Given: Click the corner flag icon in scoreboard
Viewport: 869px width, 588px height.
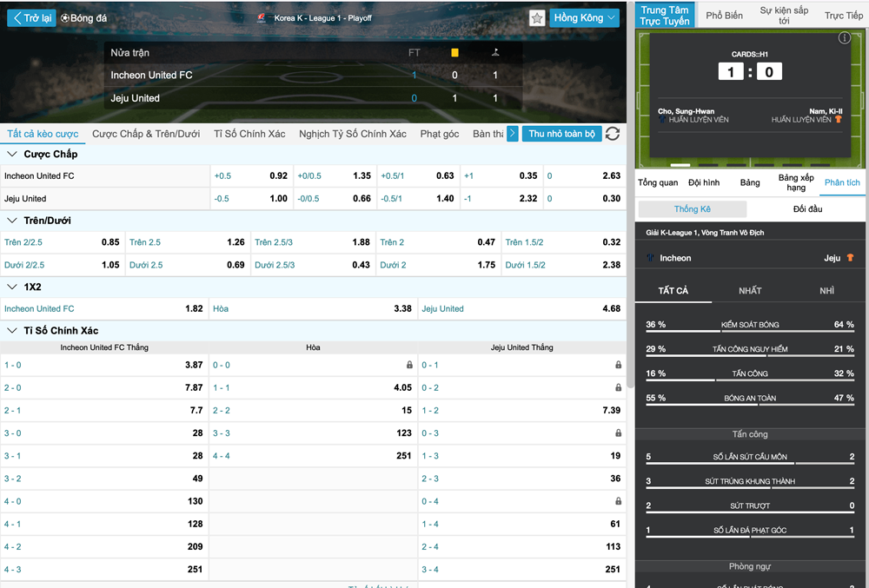Looking at the screenshot, I should (495, 53).
